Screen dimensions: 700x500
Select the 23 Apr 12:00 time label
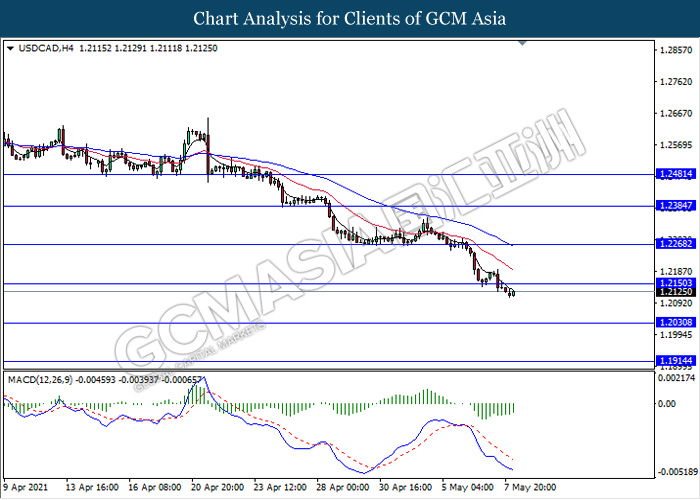(x=280, y=487)
